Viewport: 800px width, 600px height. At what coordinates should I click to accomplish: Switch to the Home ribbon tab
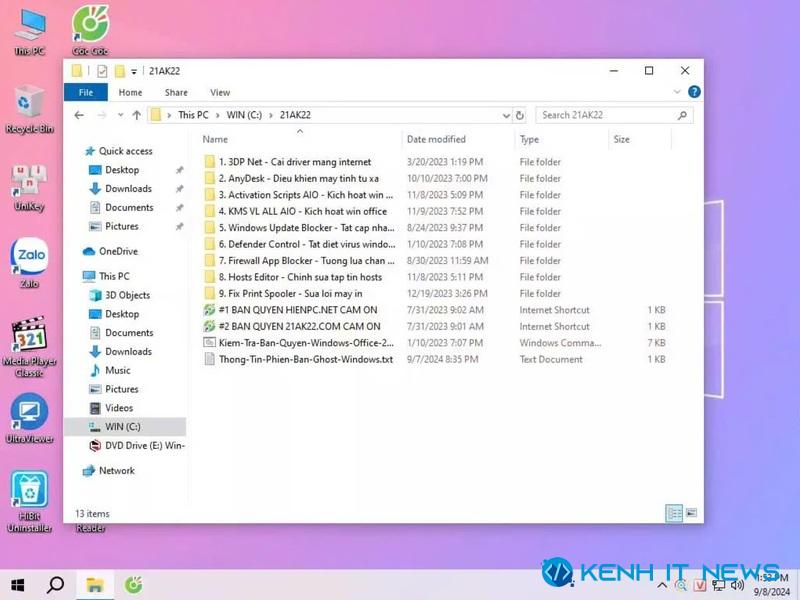(x=130, y=92)
